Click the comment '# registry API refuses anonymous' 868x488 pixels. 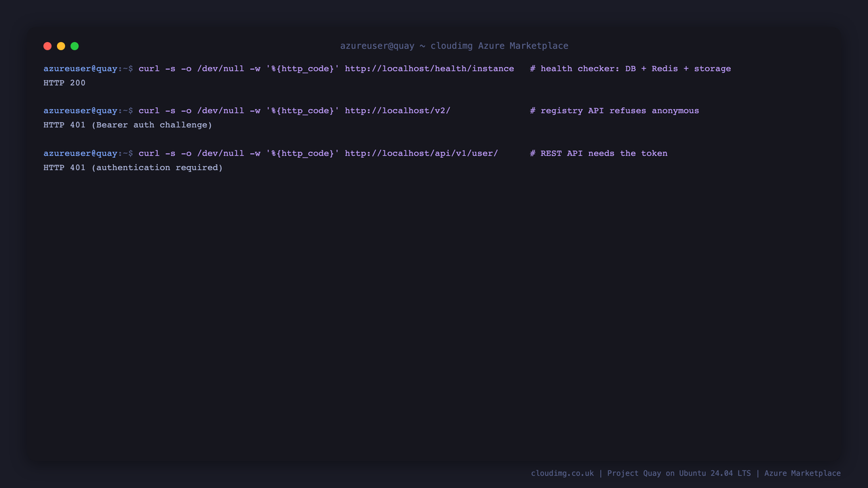point(614,110)
